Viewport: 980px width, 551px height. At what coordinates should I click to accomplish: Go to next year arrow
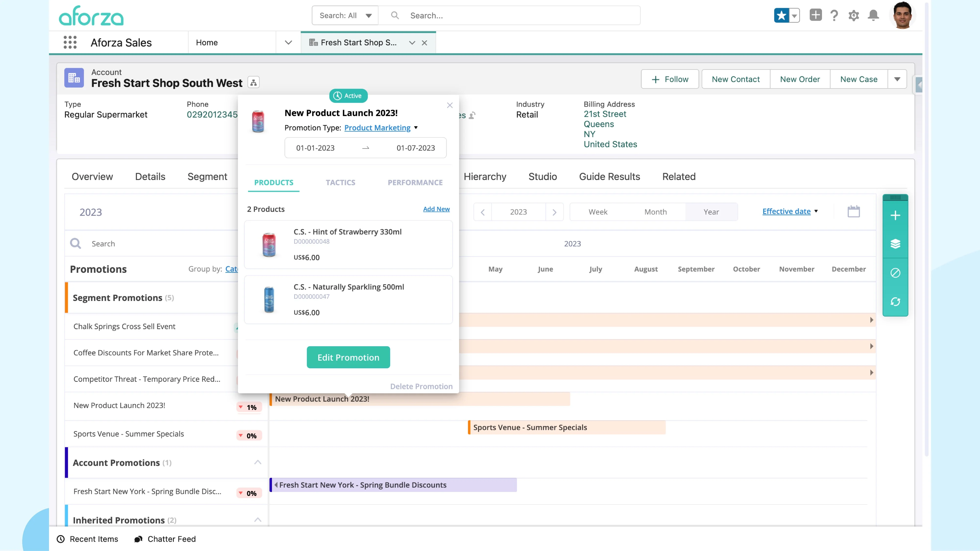tap(554, 212)
